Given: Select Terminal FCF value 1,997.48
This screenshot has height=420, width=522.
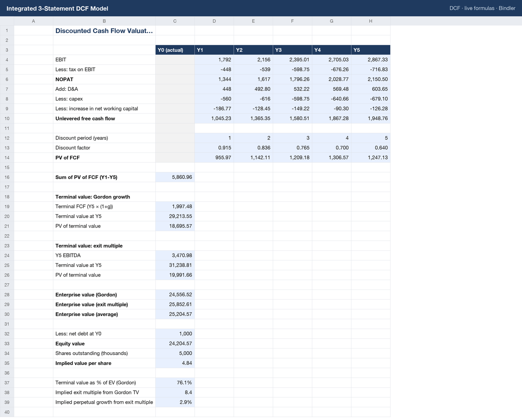Looking at the screenshot, I should coord(175,207).
